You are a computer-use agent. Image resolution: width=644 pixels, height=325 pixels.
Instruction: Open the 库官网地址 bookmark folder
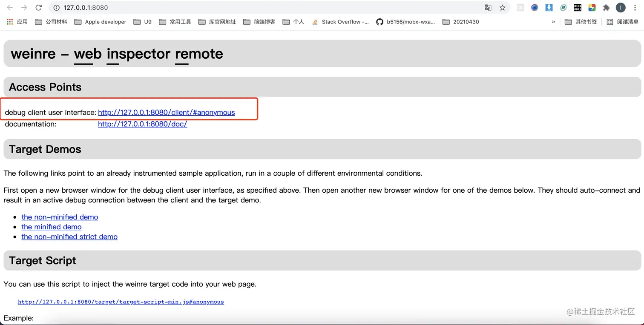tap(217, 22)
